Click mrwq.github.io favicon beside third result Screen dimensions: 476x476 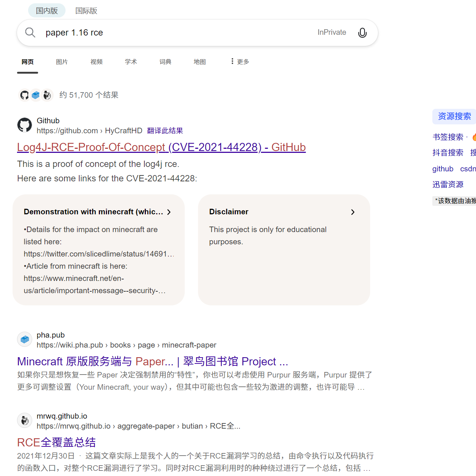pyautogui.click(x=25, y=420)
